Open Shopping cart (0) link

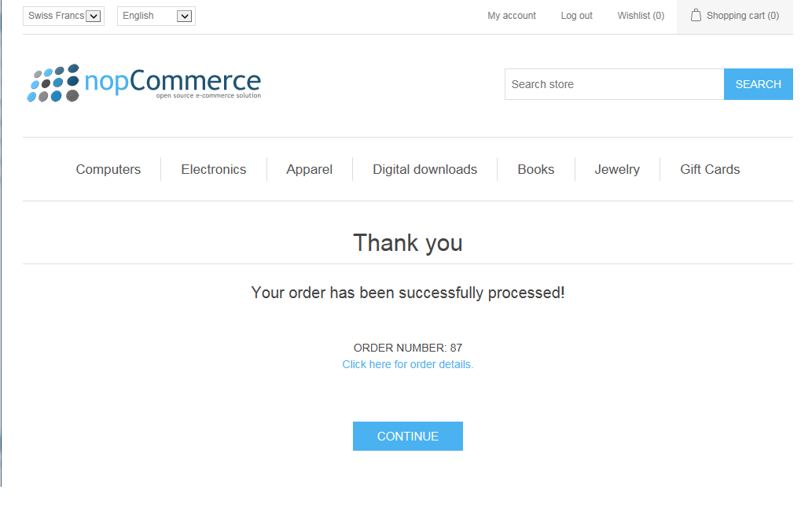click(x=742, y=16)
